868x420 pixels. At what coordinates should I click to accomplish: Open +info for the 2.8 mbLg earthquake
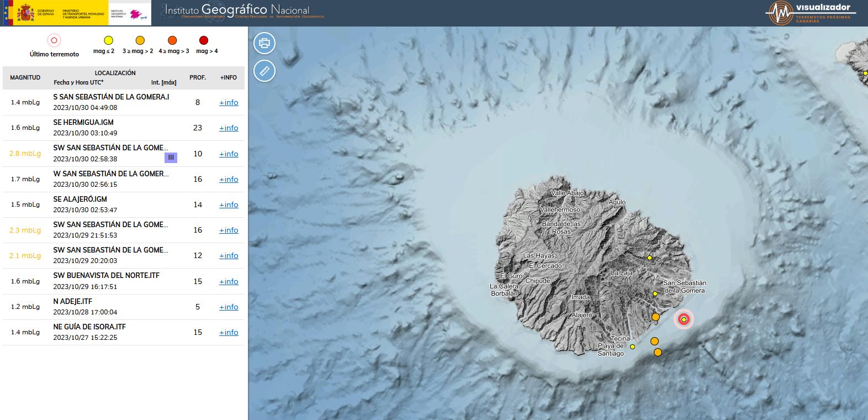(229, 154)
